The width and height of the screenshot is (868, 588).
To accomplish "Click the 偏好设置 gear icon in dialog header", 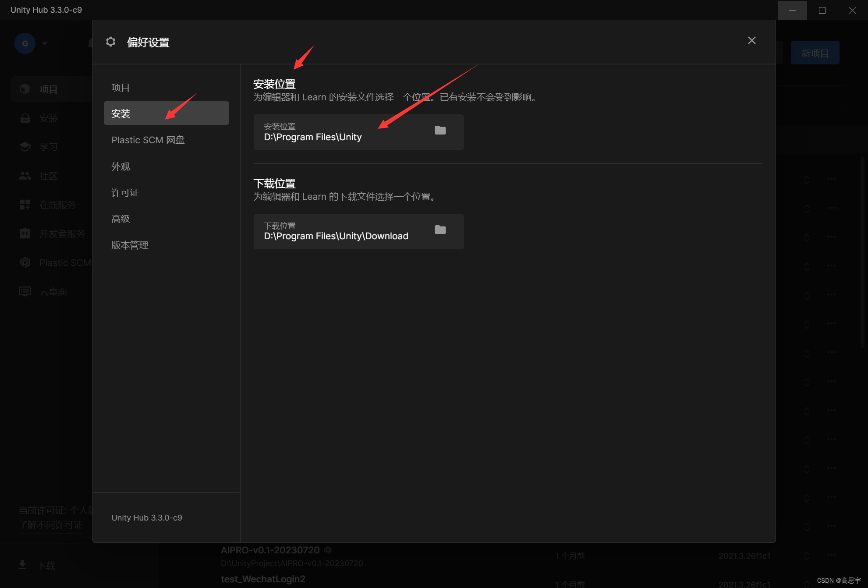I will [x=111, y=42].
